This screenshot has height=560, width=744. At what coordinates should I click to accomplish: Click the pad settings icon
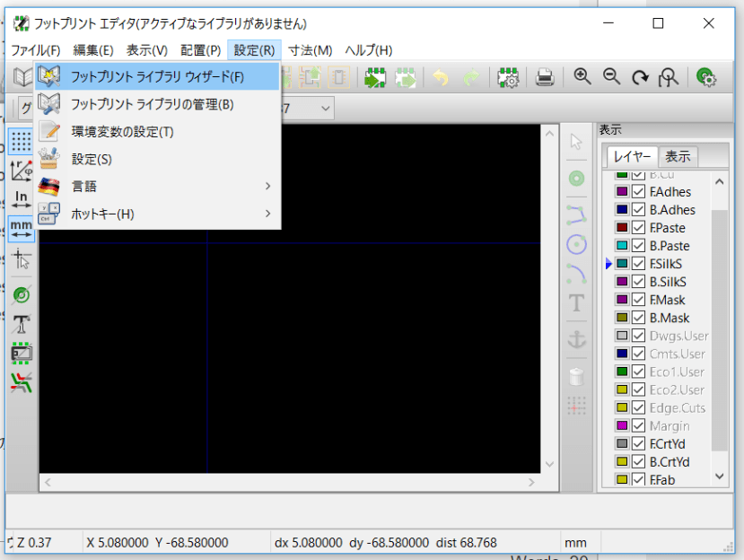click(706, 77)
